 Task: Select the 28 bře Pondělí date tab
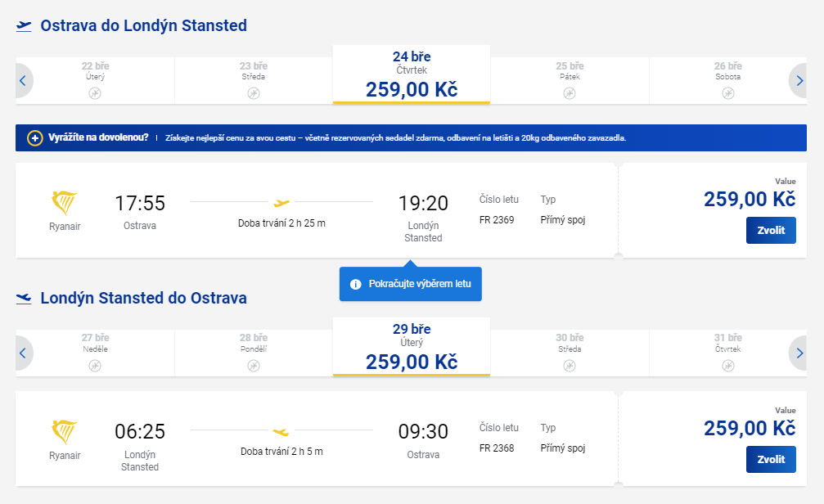pos(254,353)
